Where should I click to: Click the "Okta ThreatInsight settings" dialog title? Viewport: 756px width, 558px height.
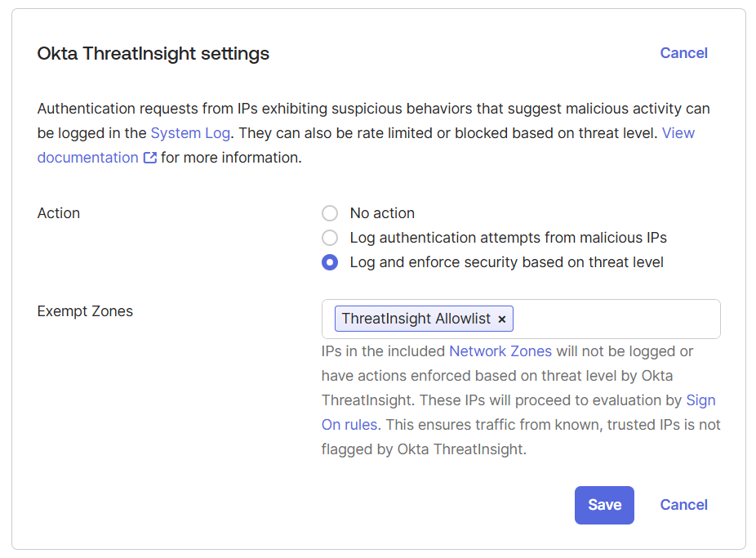point(153,54)
